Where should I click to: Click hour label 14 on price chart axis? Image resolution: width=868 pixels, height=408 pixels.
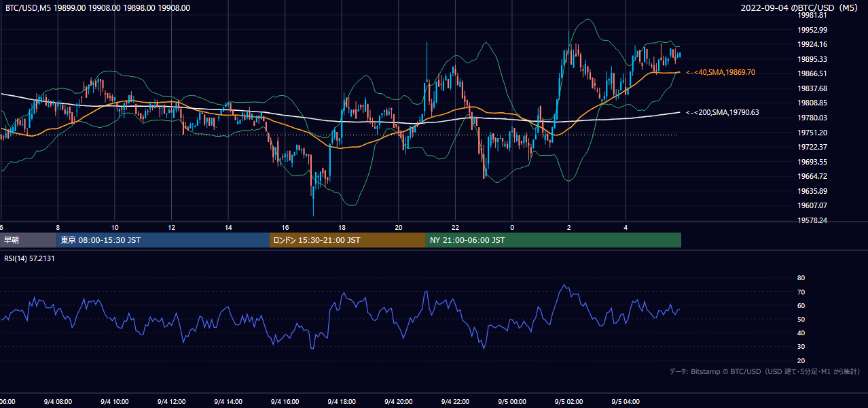click(x=228, y=227)
